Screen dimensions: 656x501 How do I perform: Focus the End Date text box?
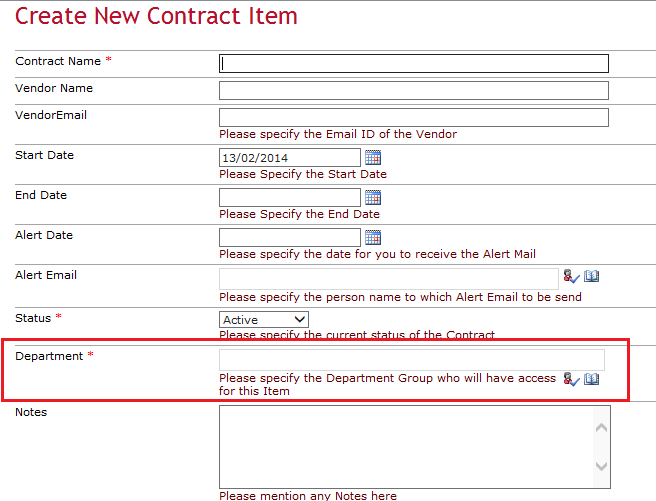(289, 197)
